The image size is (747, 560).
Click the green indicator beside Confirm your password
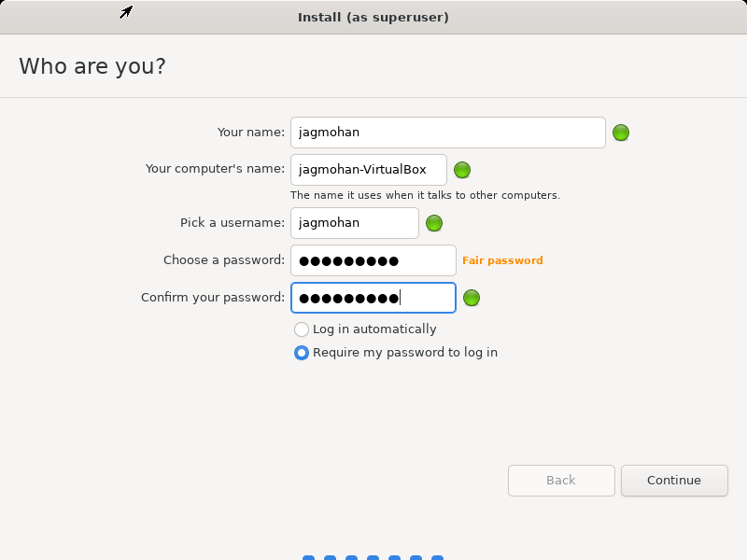tap(472, 298)
